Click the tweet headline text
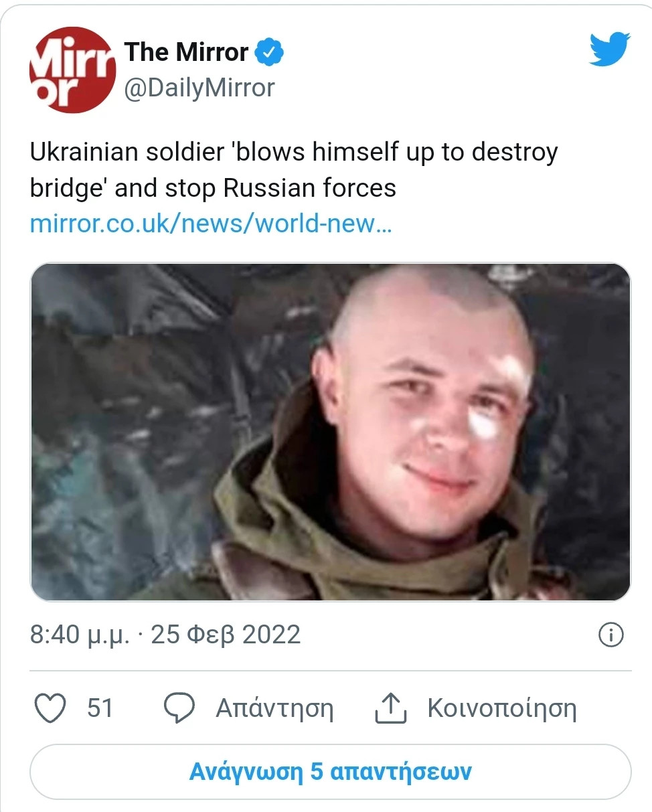The height and width of the screenshot is (812, 652). click(x=294, y=170)
